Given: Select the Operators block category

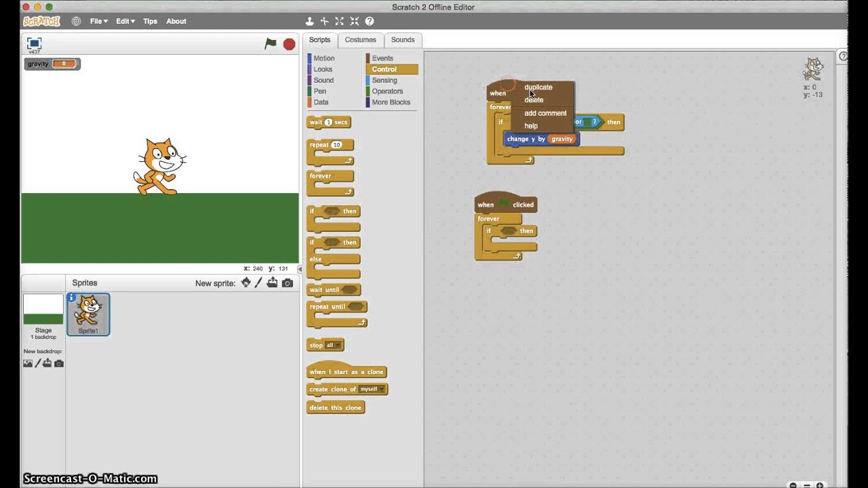Looking at the screenshot, I should pos(387,91).
